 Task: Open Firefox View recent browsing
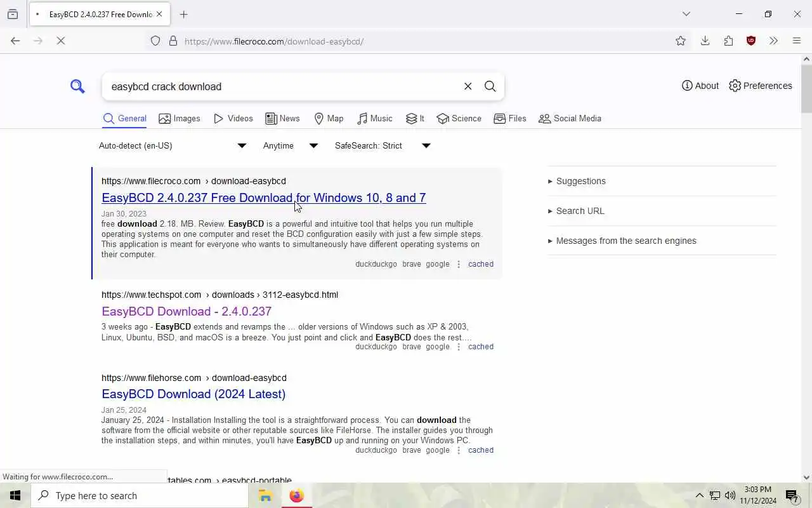click(13, 14)
